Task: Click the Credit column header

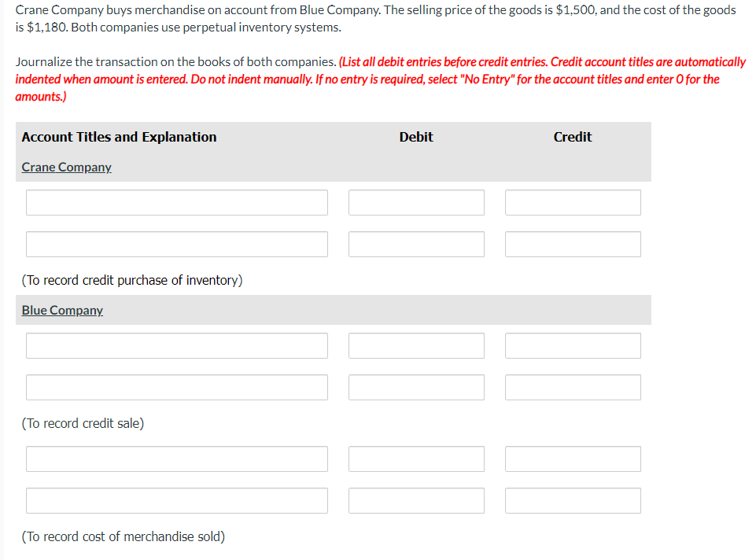Action: click(572, 137)
